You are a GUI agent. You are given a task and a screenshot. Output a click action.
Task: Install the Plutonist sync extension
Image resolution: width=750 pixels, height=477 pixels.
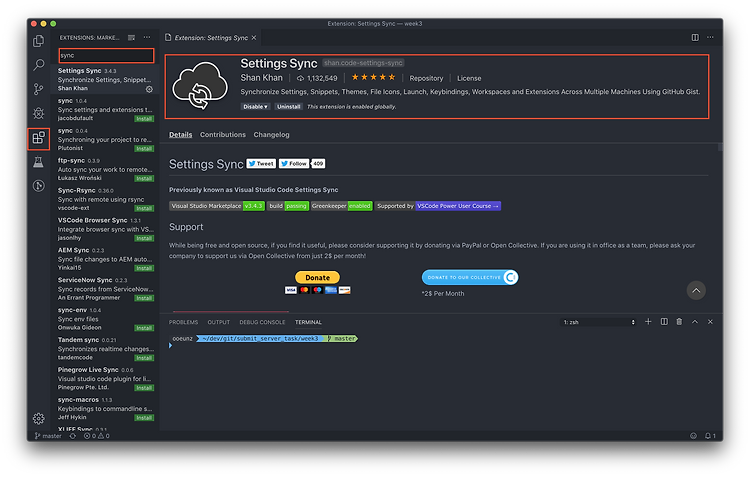[x=143, y=149]
